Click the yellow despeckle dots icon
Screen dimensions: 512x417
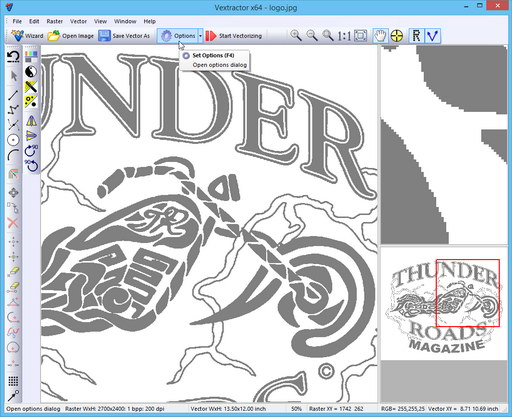pos(31,102)
